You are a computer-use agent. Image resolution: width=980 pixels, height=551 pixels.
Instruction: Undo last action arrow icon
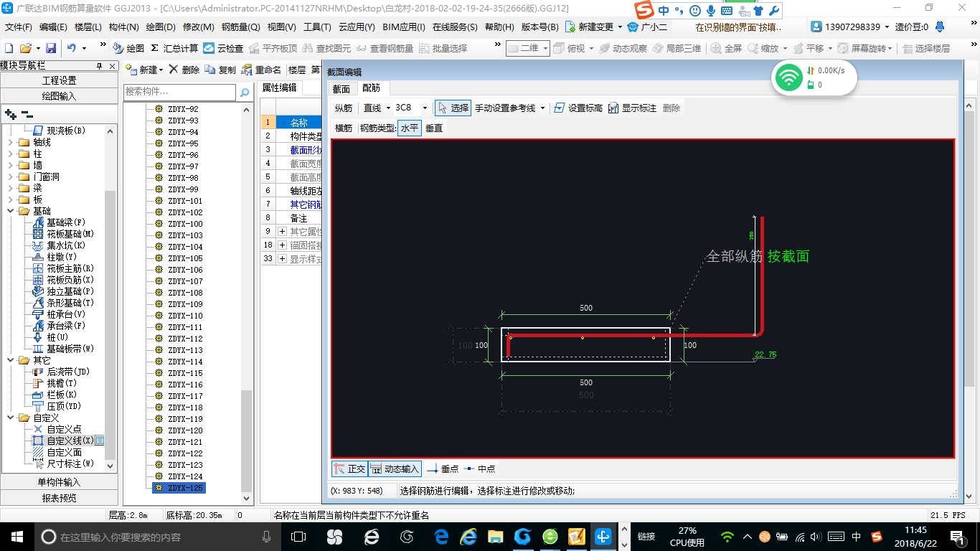[x=72, y=48]
